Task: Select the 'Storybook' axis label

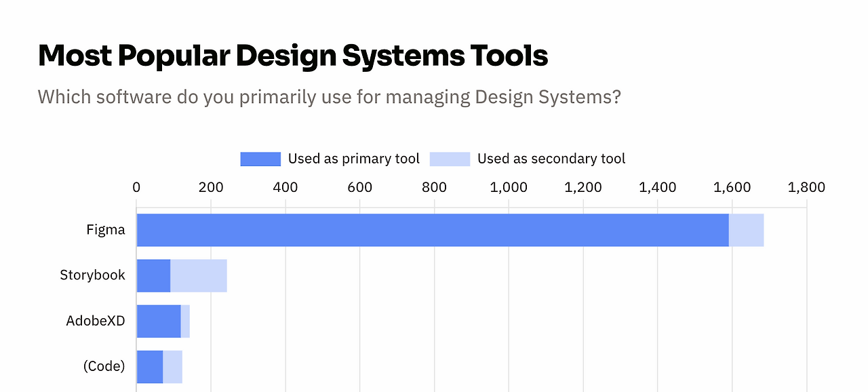Action: coord(92,275)
